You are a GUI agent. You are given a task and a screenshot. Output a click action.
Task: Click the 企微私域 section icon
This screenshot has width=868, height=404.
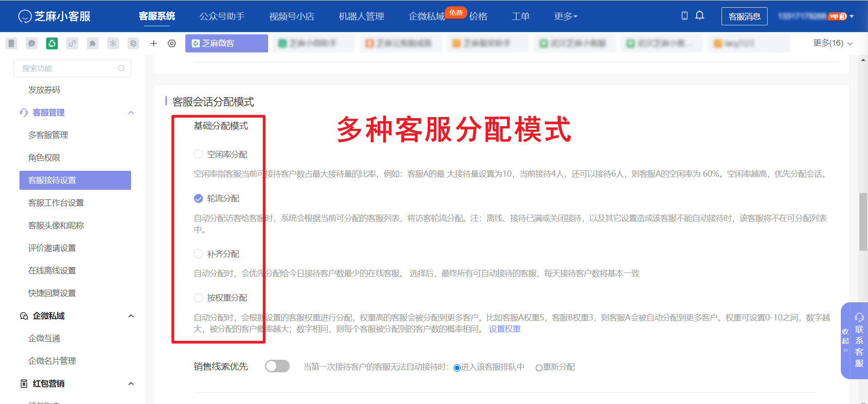click(24, 316)
